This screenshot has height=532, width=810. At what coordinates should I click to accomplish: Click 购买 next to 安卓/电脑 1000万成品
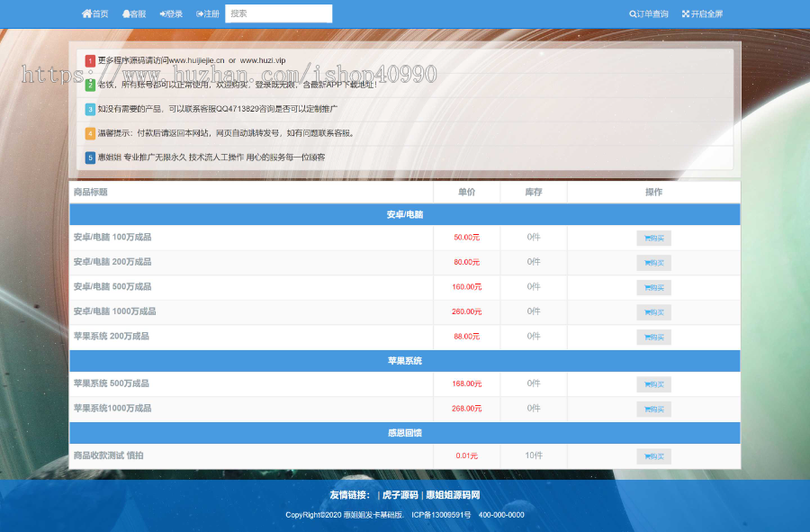[x=653, y=312]
